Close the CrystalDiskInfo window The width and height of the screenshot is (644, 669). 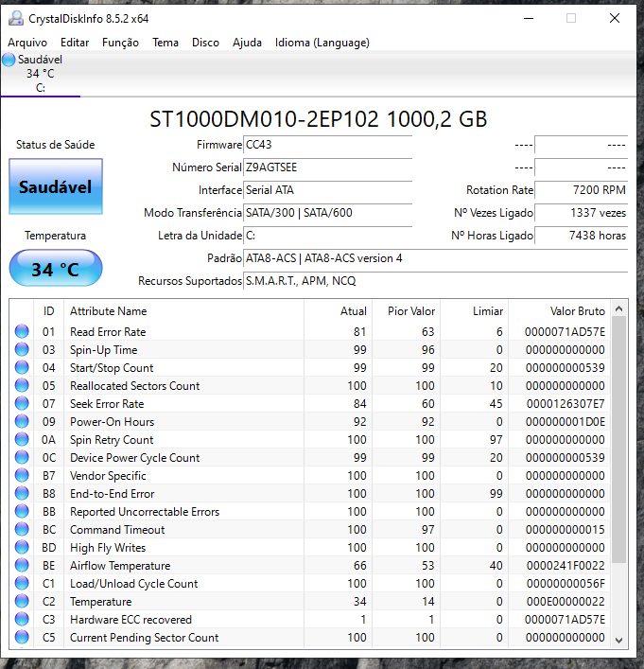[x=615, y=18]
